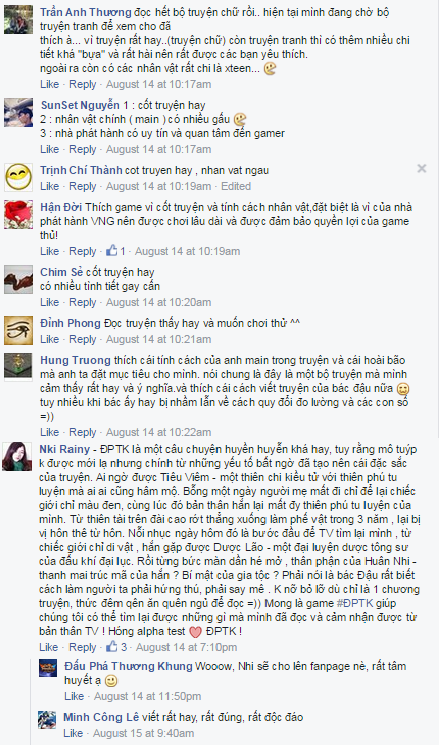Like Minh Công Lê's reply
The width and height of the screenshot is (440, 745).
73,733
